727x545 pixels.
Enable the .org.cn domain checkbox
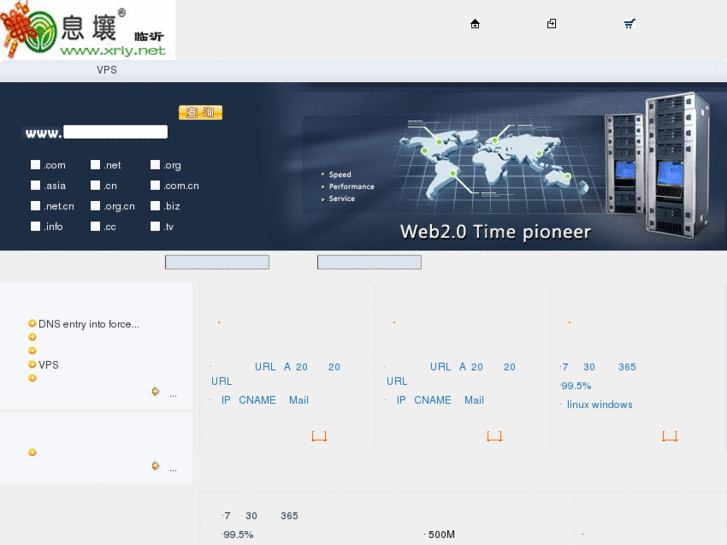[96, 206]
